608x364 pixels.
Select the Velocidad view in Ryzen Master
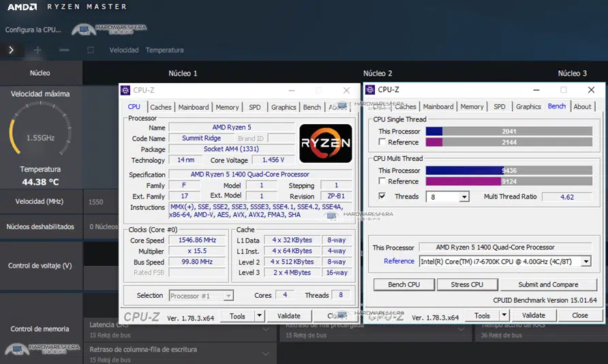123,50
